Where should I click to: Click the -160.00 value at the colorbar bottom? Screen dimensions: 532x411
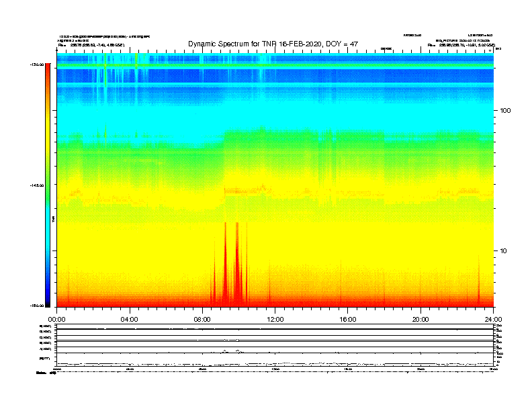pos(37,306)
